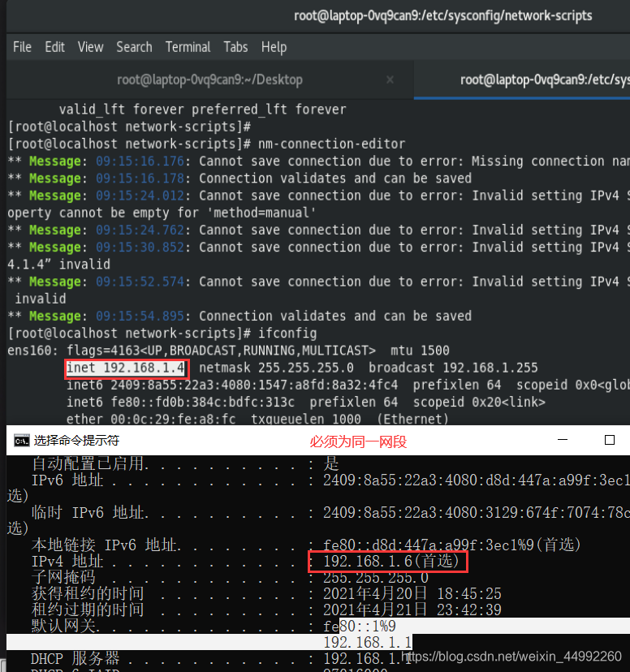Click the nm-connection-editor command text
Screen dimensions: 630x672
[332, 144]
